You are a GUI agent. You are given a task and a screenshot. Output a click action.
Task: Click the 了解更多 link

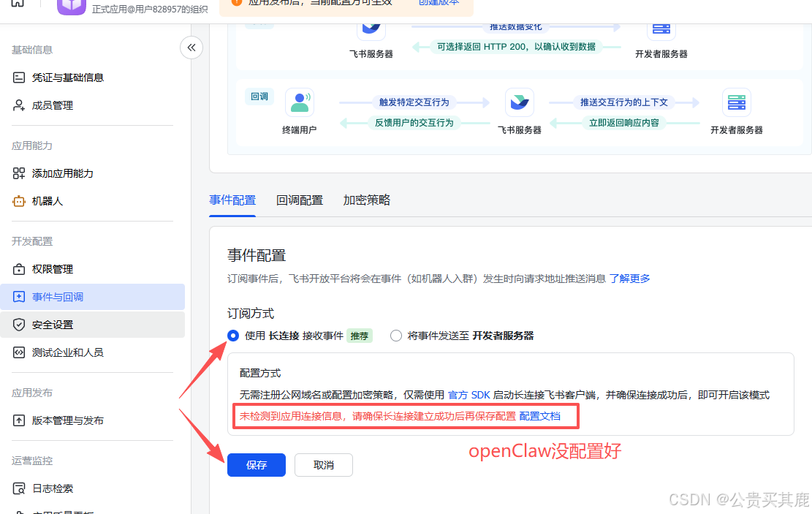630,279
